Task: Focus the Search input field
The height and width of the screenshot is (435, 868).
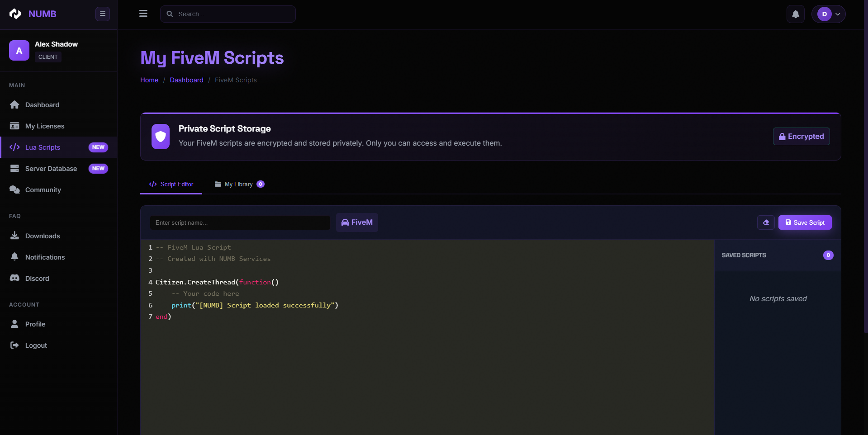Action: tap(228, 14)
